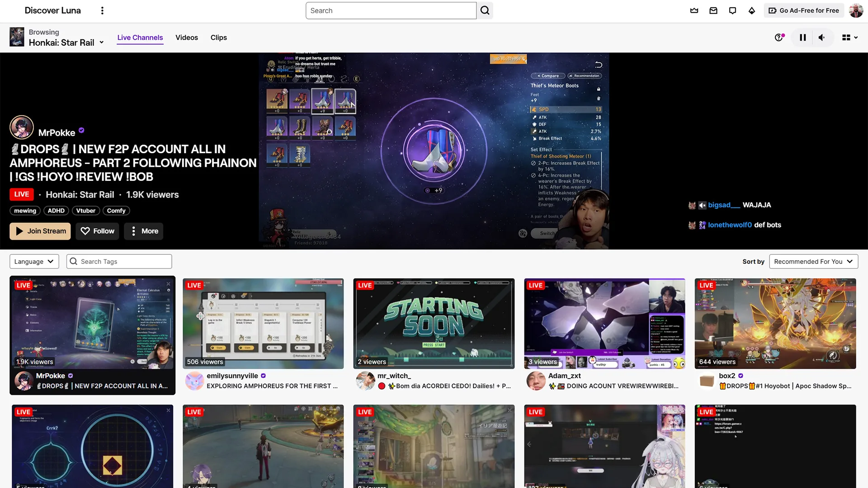Open emilysunnyville's 506 viewers stream thumbnail
This screenshot has height=488, width=868.
[x=263, y=324]
